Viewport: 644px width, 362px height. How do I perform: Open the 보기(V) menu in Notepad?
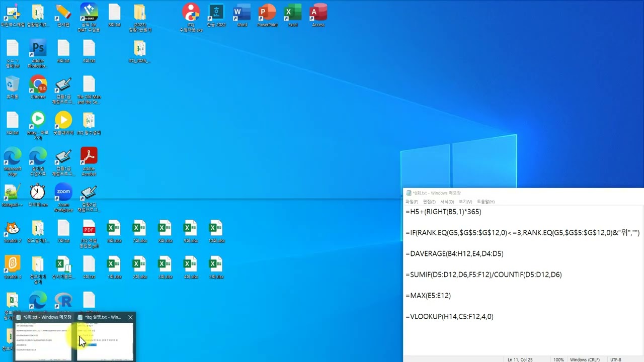pos(465,202)
